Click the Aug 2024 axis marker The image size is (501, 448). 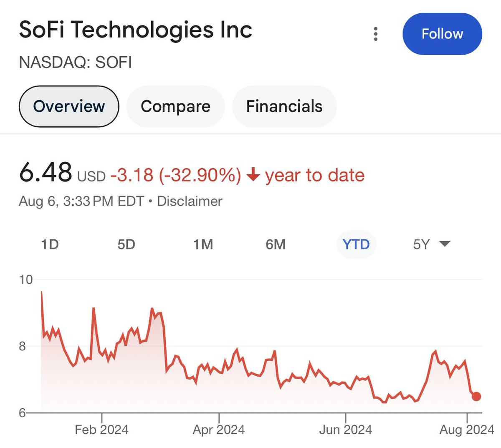click(x=467, y=429)
